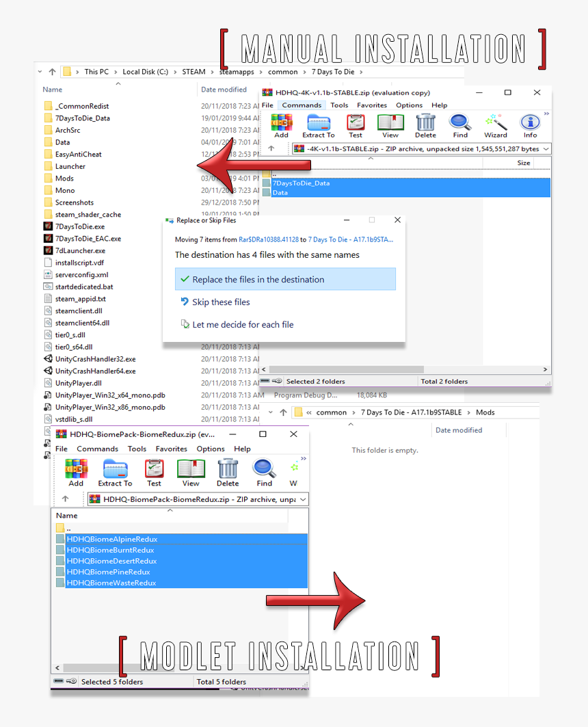Select the _CommonRedist folder
This screenshot has height=727, width=588.
point(82,106)
